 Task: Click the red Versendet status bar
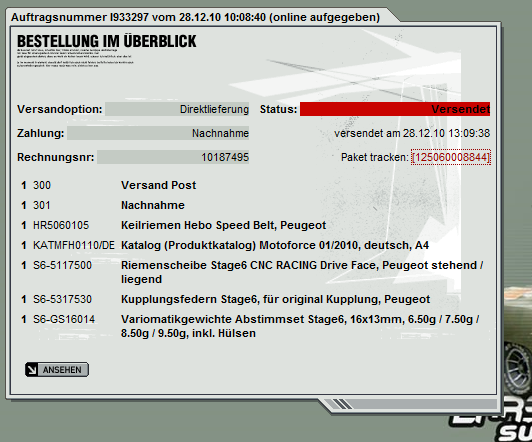[395, 109]
